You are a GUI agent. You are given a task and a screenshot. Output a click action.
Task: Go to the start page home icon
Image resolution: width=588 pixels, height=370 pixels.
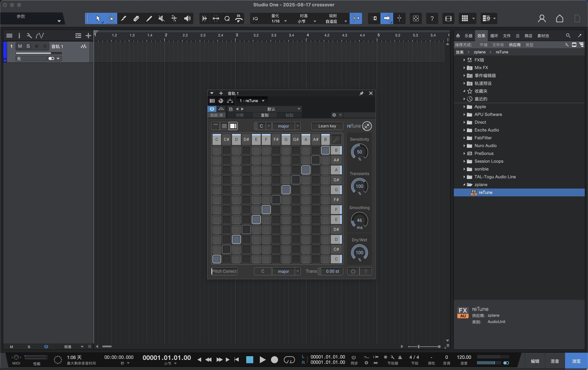point(560,18)
